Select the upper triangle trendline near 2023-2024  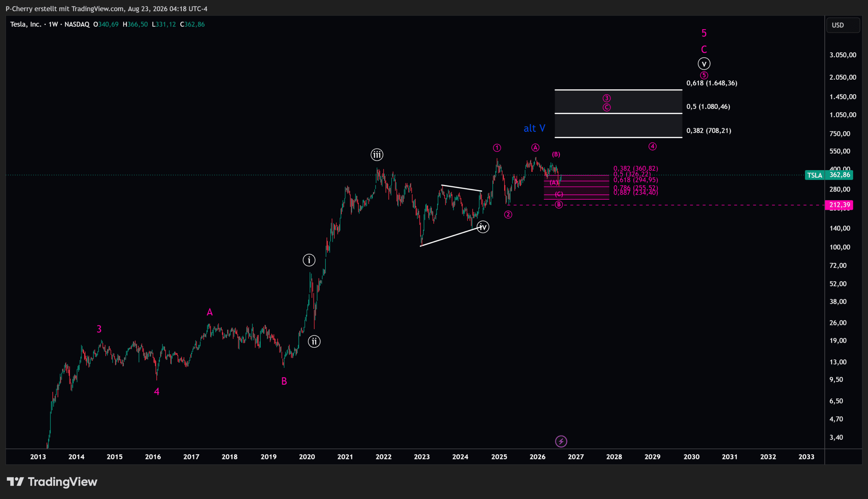[461, 188]
